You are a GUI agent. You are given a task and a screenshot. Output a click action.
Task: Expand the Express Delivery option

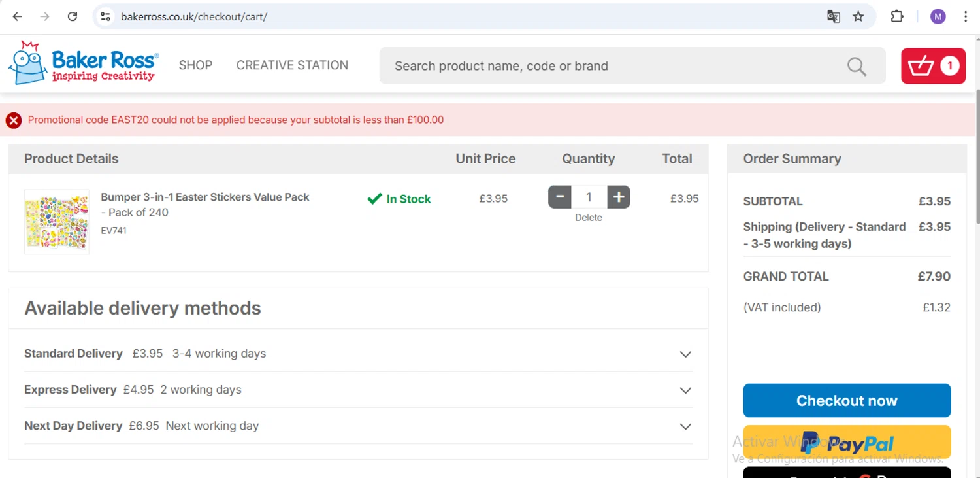(x=685, y=390)
